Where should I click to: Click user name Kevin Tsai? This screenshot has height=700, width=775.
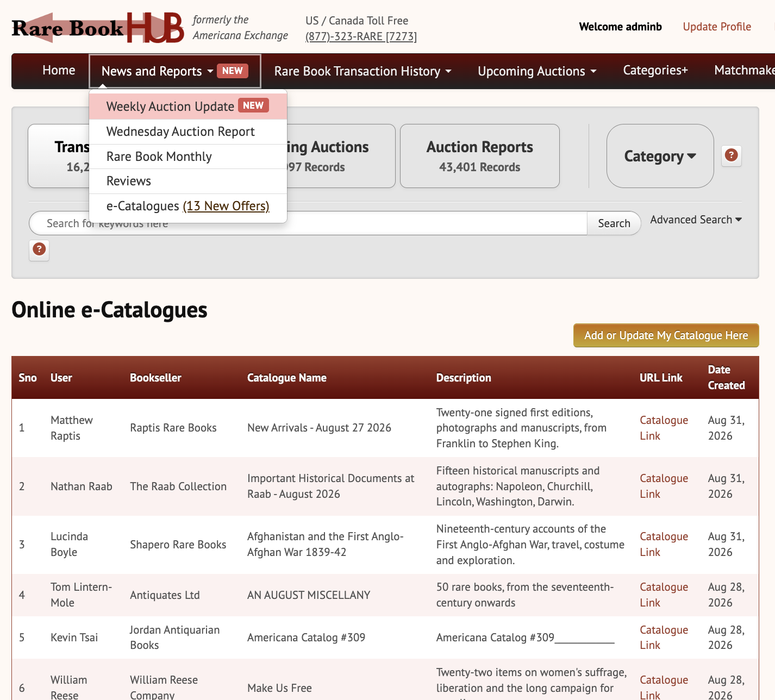[x=74, y=637]
